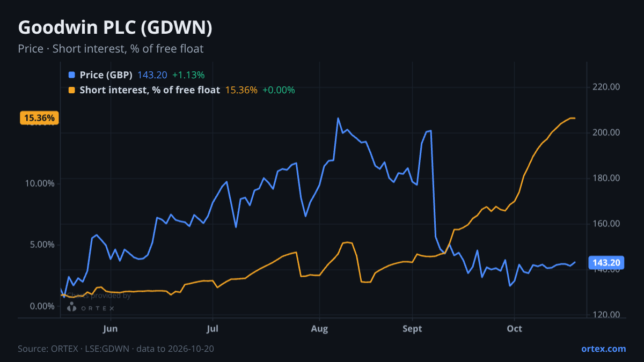Screen dimensions: 644x362
Task: Click the 180.00 right axis label
Action: [607, 178]
